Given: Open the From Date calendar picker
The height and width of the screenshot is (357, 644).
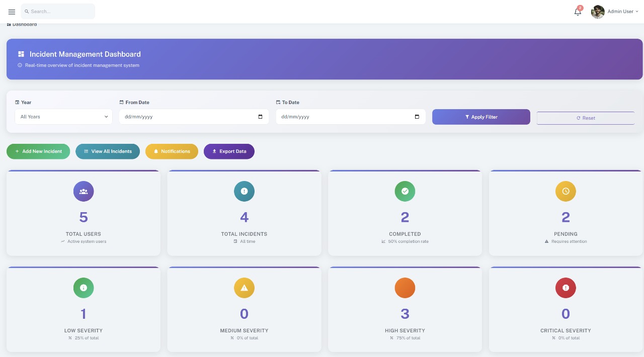Looking at the screenshot, I should click(x=261, y=116).
